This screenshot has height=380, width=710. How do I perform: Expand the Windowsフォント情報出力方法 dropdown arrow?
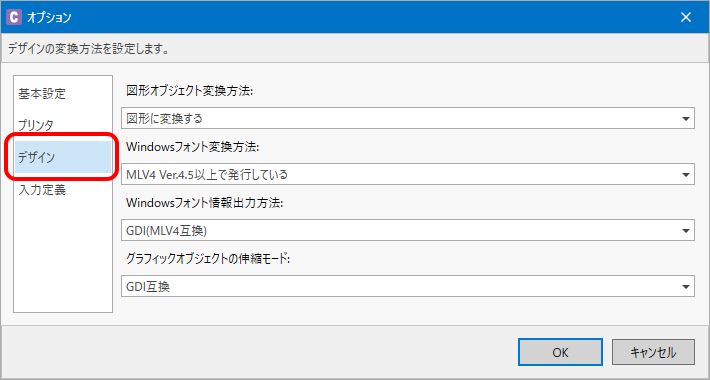coord(686,231)
